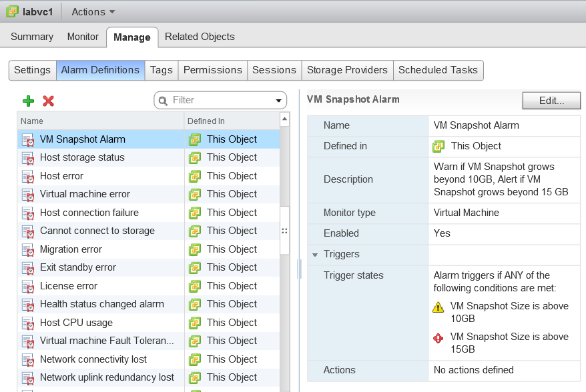Screen dimensions: 586x392
Task: Click the red alert diamond in Trigger states
Action: click(437, 339)
